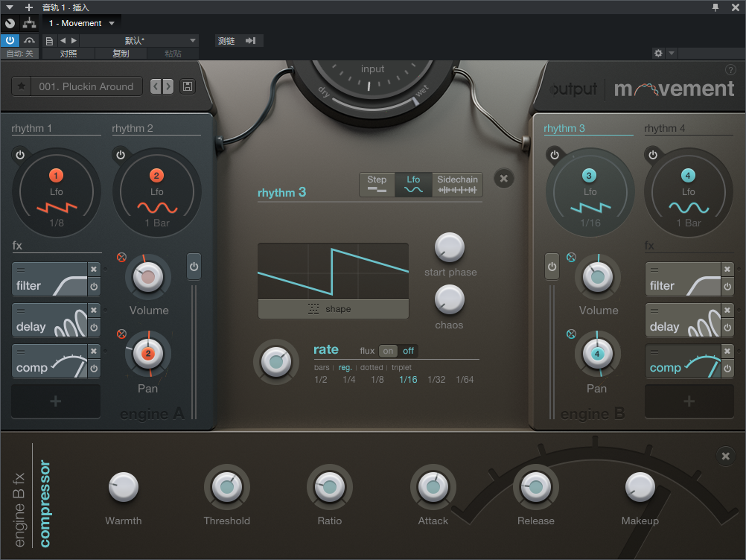Image resolution: width=746 pixels, height=560 pixels.
Task: Switch to the Lfo modulation tab
Action: click(x=413, y=184)
